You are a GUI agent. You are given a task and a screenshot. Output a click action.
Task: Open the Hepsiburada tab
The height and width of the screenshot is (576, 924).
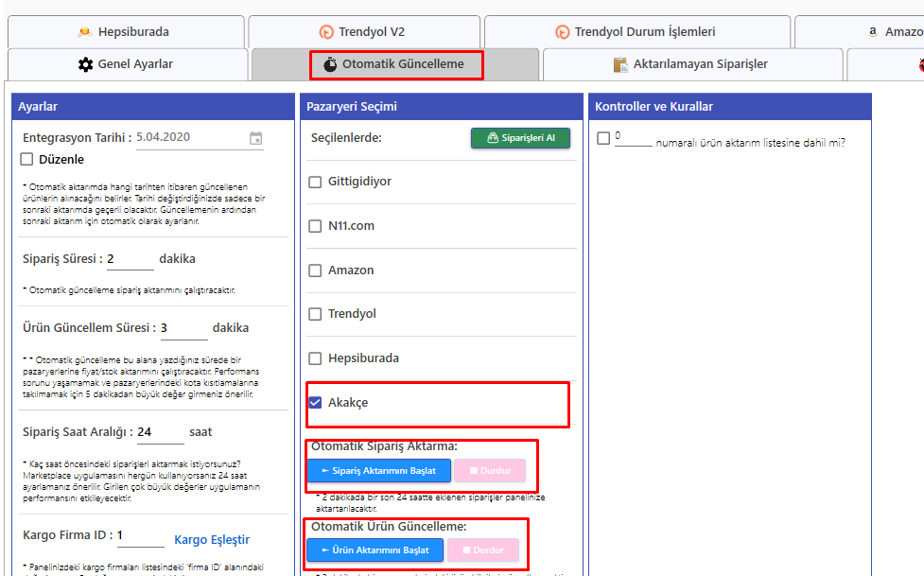(x=126, y=32)
